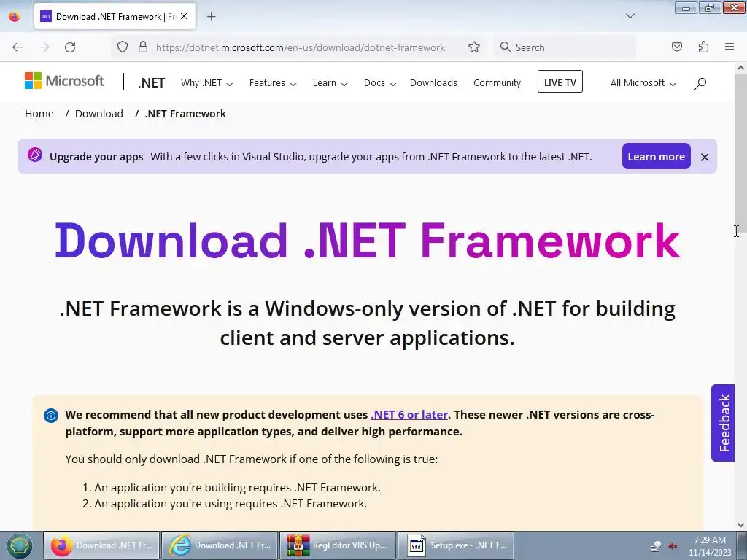Viewport: 747px width, 560px height.
Task: Open the Extensions puzzle icon
Action: tap(704, 47)
